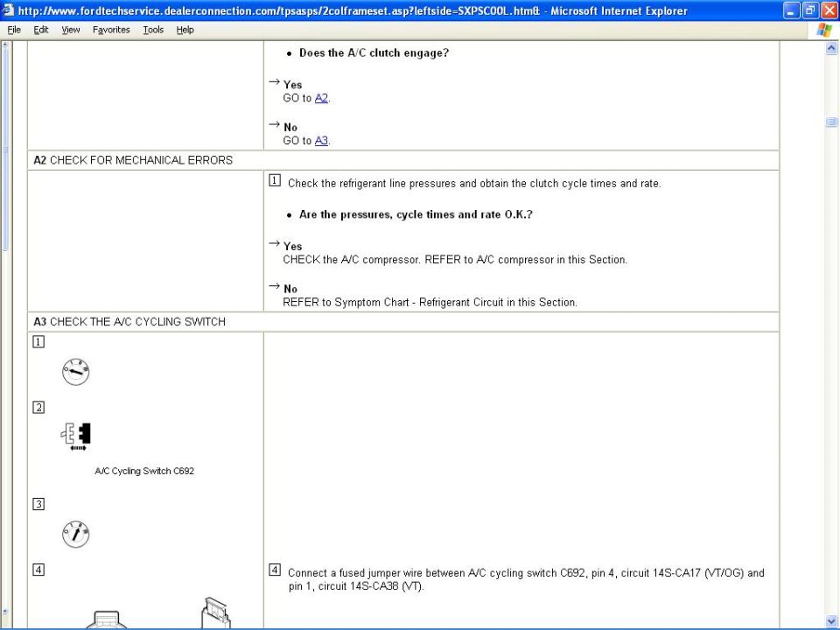Open the File menu
The width and height of the screenshot is (840, 630).
(14, 30)
